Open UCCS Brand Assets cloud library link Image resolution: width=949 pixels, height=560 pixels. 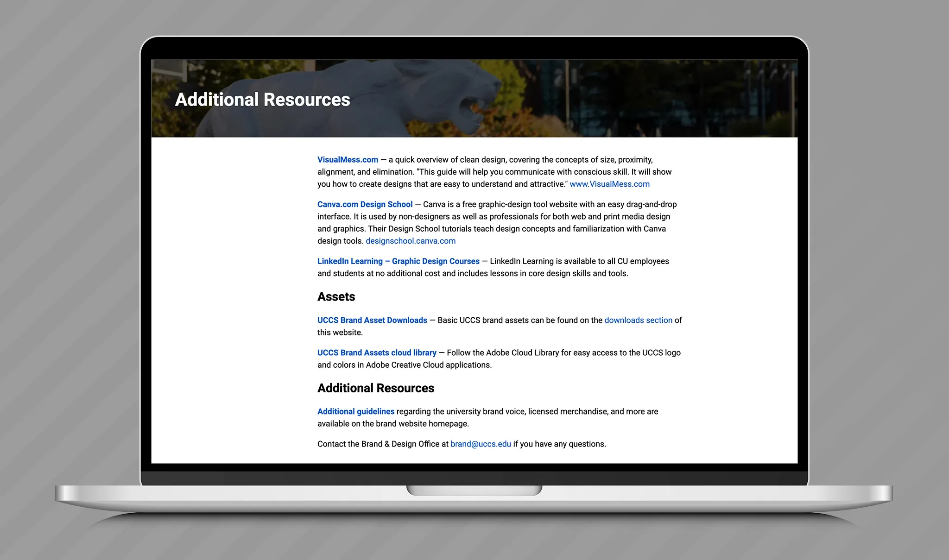coord(377,352)
